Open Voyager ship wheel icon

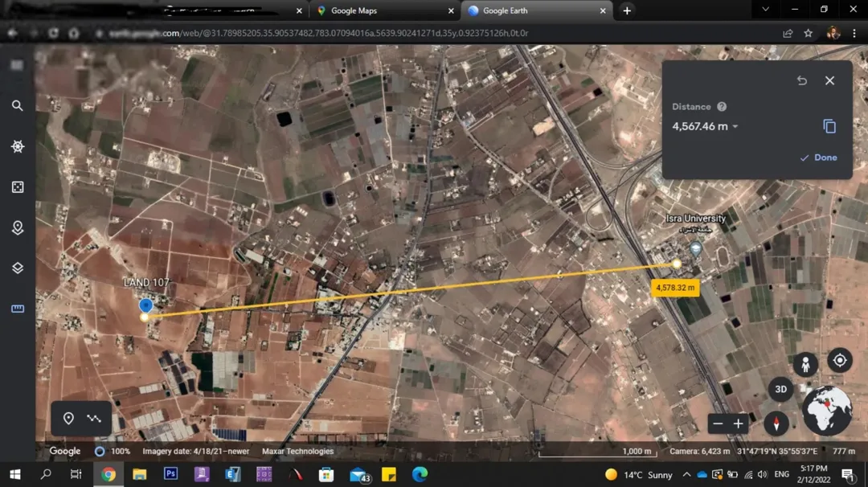click(18, 146)
